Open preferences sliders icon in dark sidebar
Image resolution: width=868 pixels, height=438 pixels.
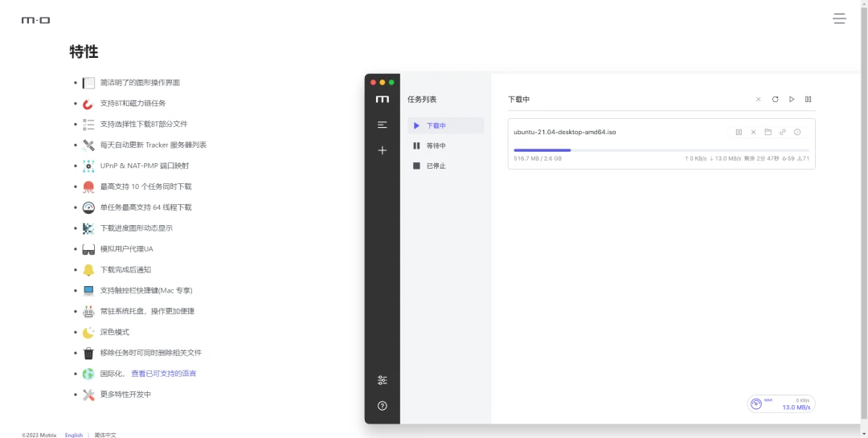(x=382, y=380)
